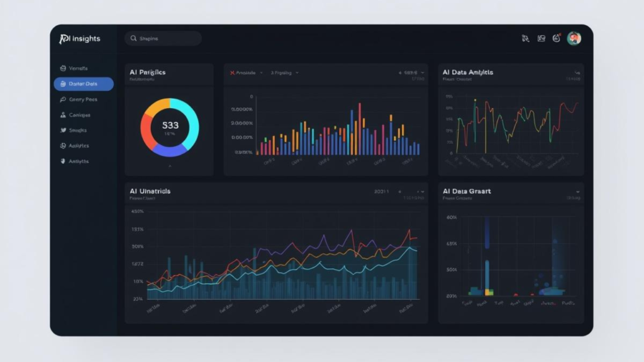Open notifications via the bell icon top right
644x362 pixels.
click(x=526, y=38)
